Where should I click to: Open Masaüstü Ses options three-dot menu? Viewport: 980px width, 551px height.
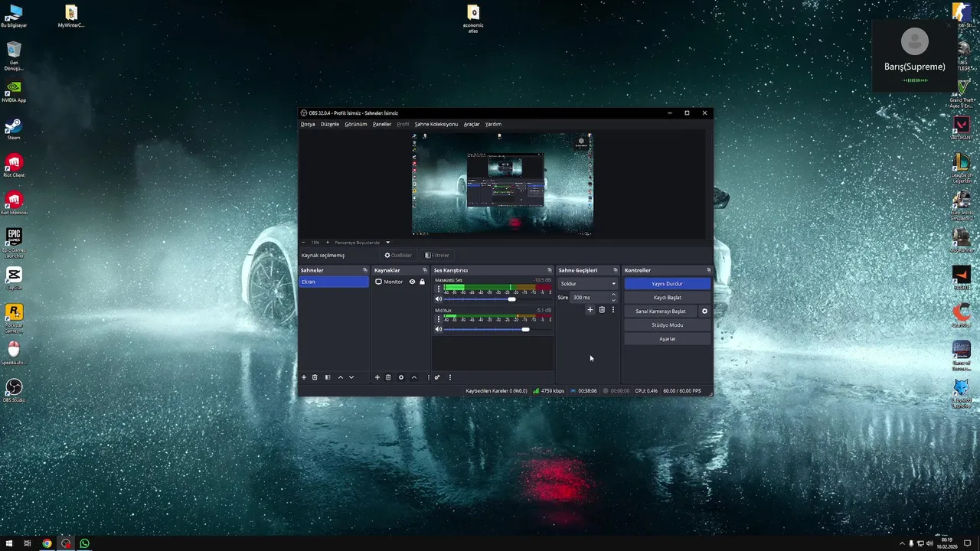[439, 289]
